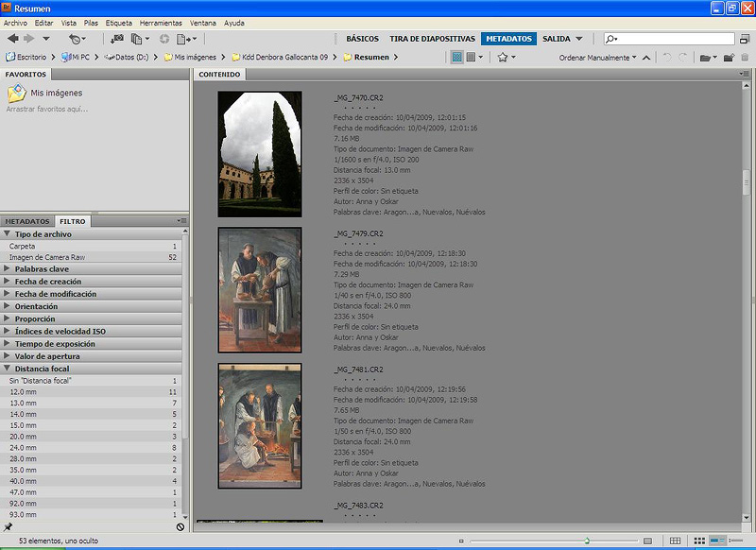Expand the Fecha de creación filter
Image resolution: width=756 pixels, height=550 pixels.
click(7, 281)
